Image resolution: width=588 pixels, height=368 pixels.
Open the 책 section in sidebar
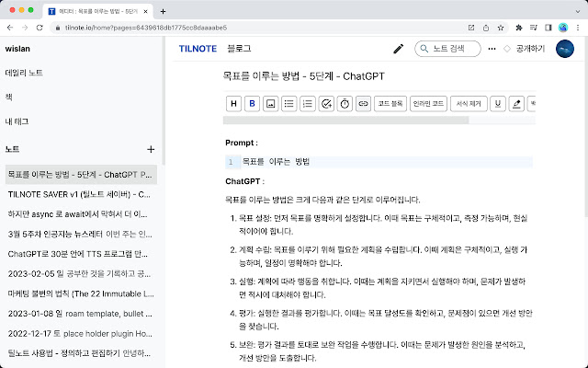click(x=9, y=98)
